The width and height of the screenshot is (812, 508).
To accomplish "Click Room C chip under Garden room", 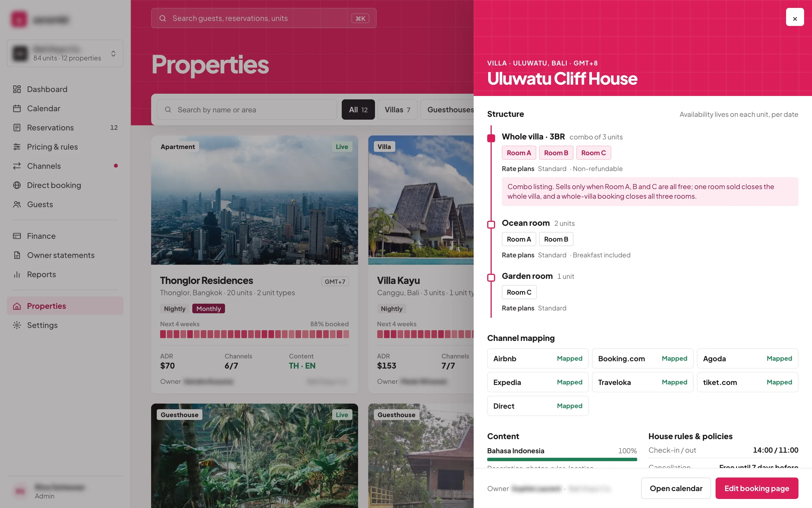I will (x=519, y=292).
